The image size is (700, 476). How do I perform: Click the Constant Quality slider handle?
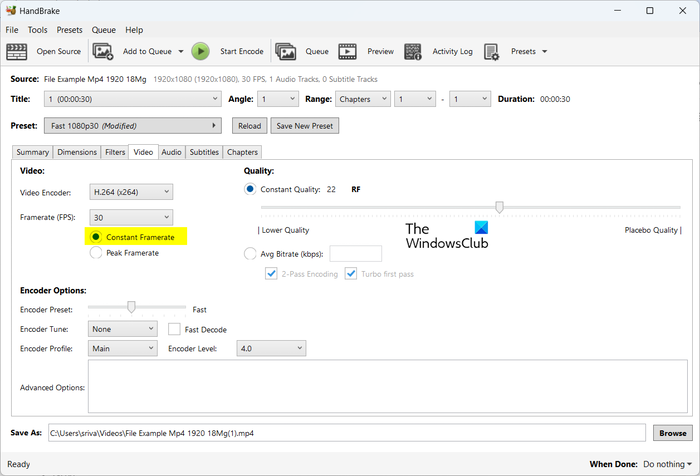(x=500, y=207)
